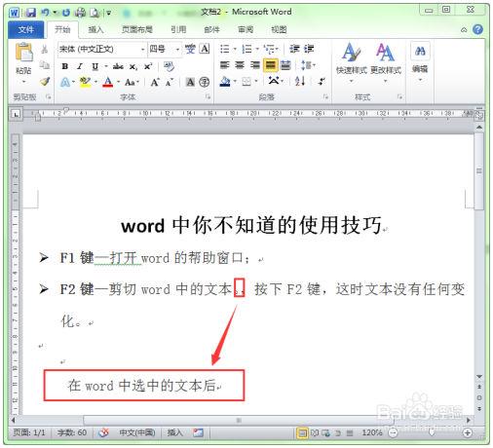Click the Paste clipboard icon
493x448 pixels.
[x=23, y=53]
